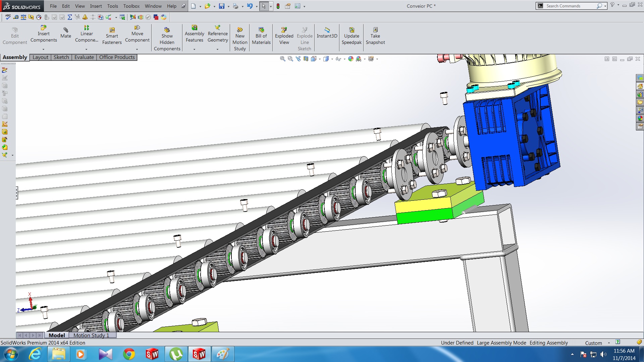Click Zoom to Fit magnifier icon

coord(282,59)
